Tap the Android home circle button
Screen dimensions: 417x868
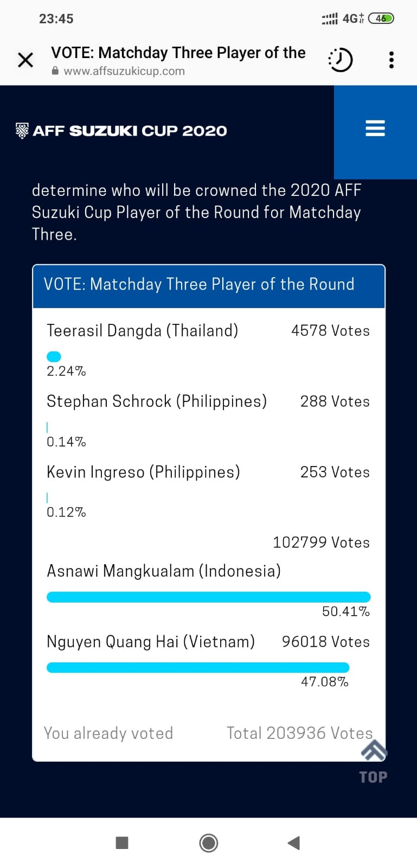[x=209, y=843]
